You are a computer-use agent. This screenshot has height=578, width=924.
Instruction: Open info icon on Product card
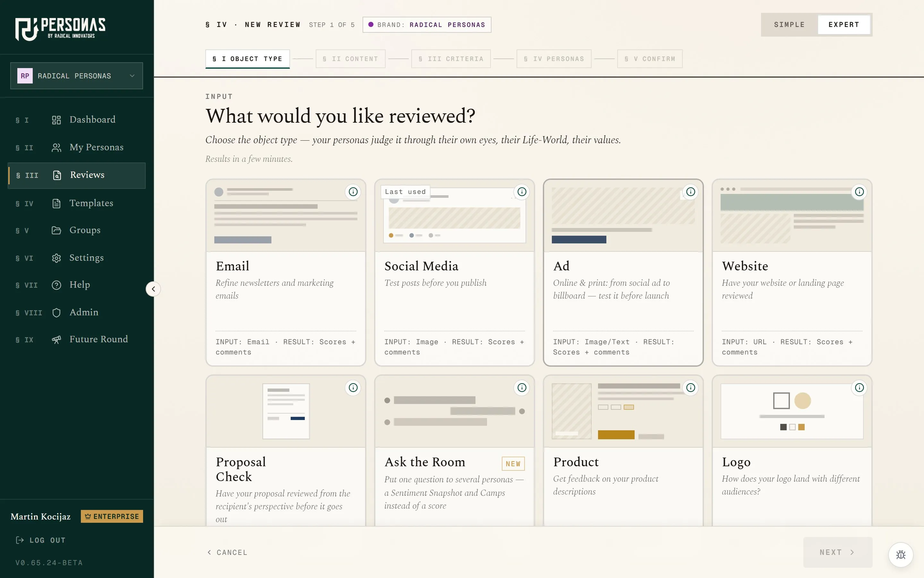click(x=690, y=388)
